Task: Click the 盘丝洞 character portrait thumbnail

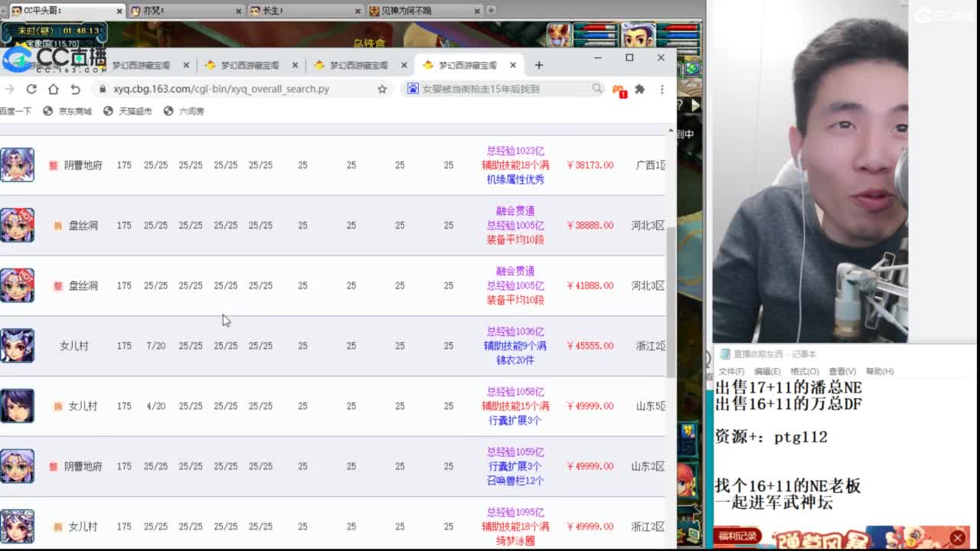Action: (17, 225)
